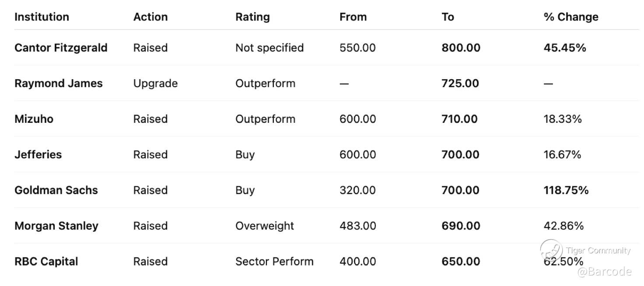Click the Institution column header
Image resolution: width=644 pixels, height=286 pixels.
point(42,17)
